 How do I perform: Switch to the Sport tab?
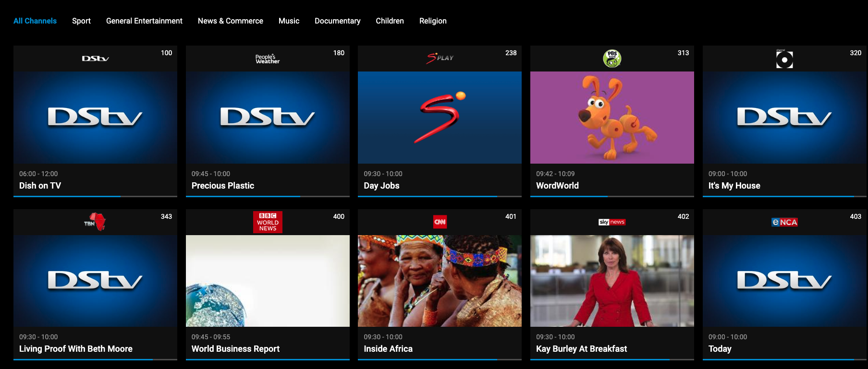click(x=81, y=21)
